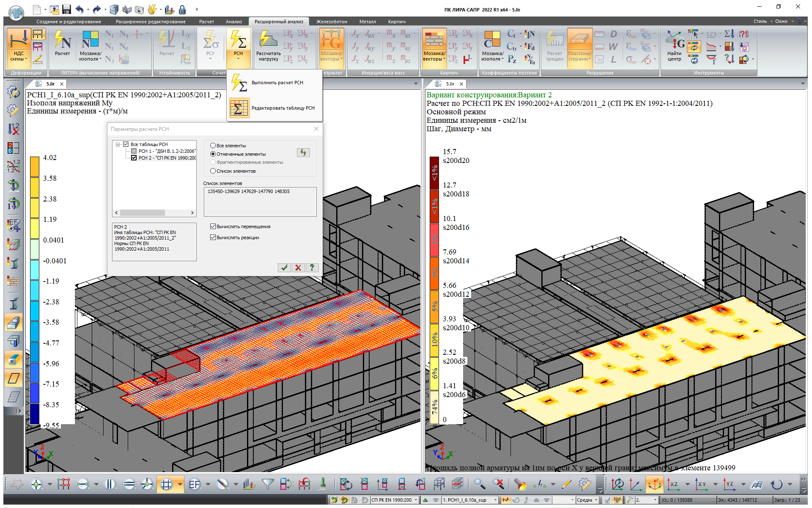Uncheck Вычислять реакции checkbox
812x508 pixels.
click(213, 237)
